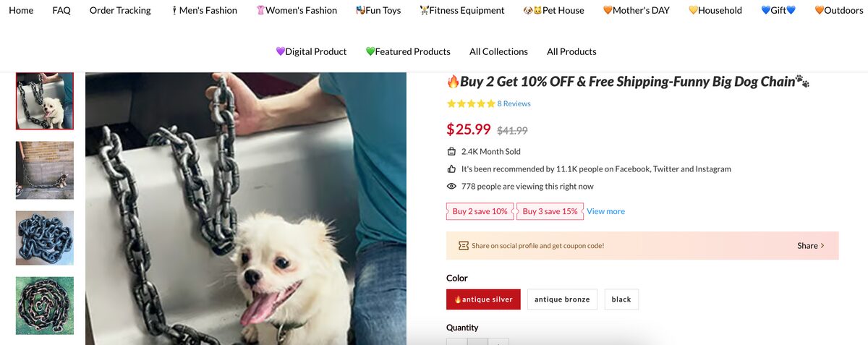Choose the black color option
This screenshot has height=345, width=868.
(x=621, y=299)
